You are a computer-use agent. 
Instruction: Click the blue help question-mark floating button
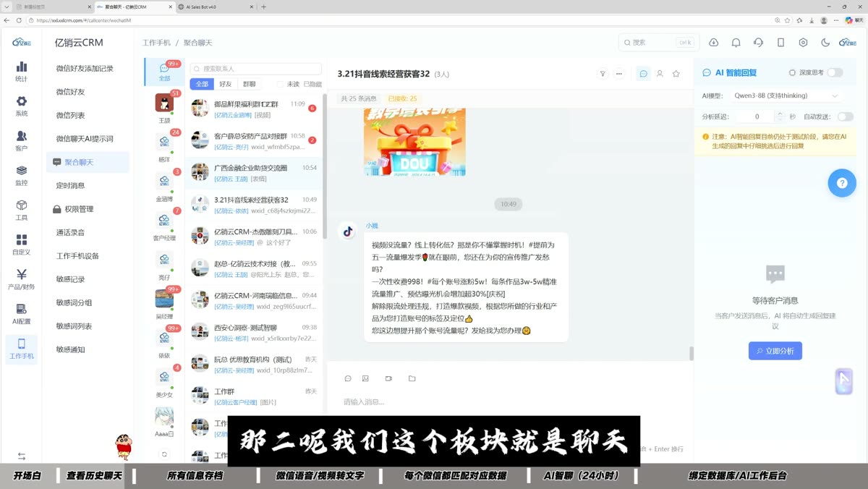842,183
